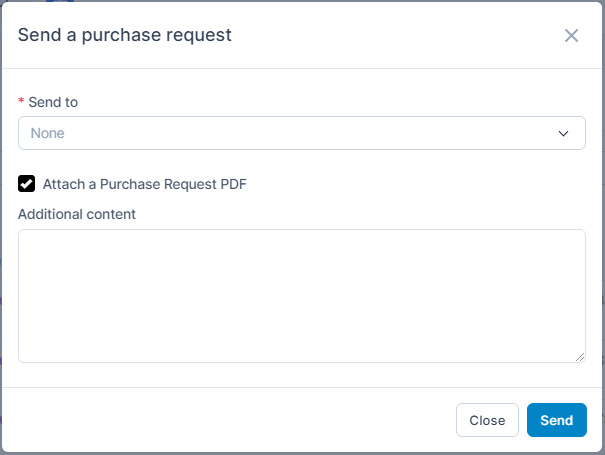Open the Send to dropdown
605x455 pixels.
301,133
